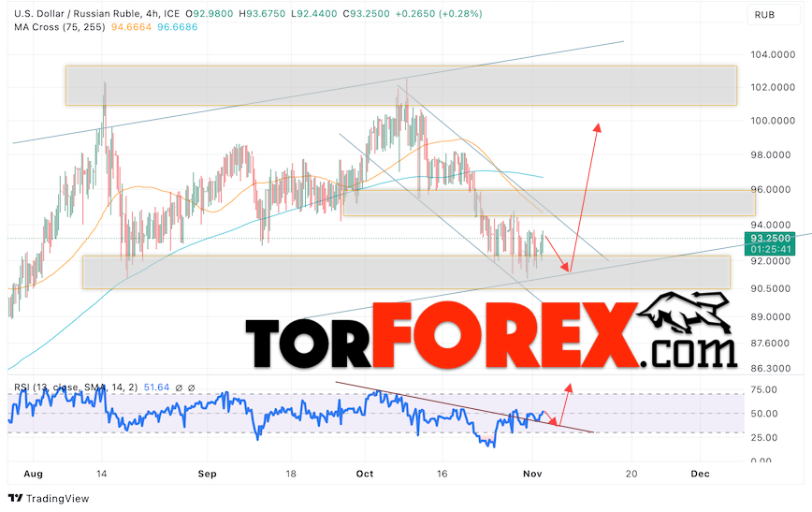This screenshot has width=812, height=512.
Task: Click the open value O92.9800
Action: [x=210, y=14]
